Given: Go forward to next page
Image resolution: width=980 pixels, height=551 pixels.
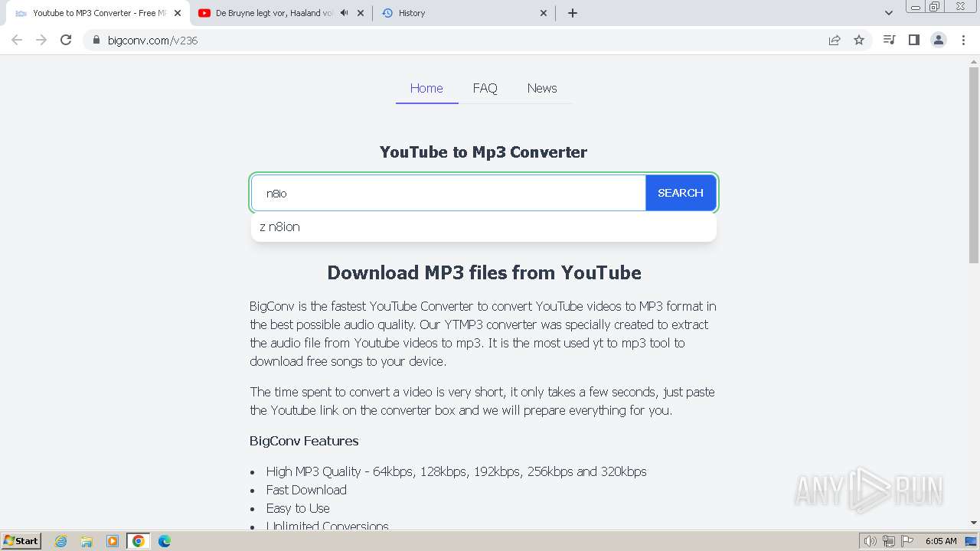Looking at the screenshot, I should (x=41, y=40).
